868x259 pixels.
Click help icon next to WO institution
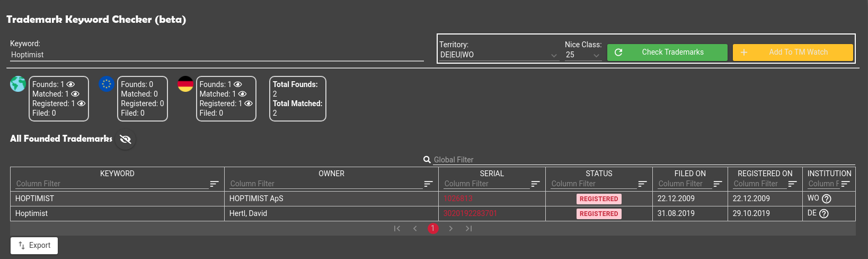point(827,199)
